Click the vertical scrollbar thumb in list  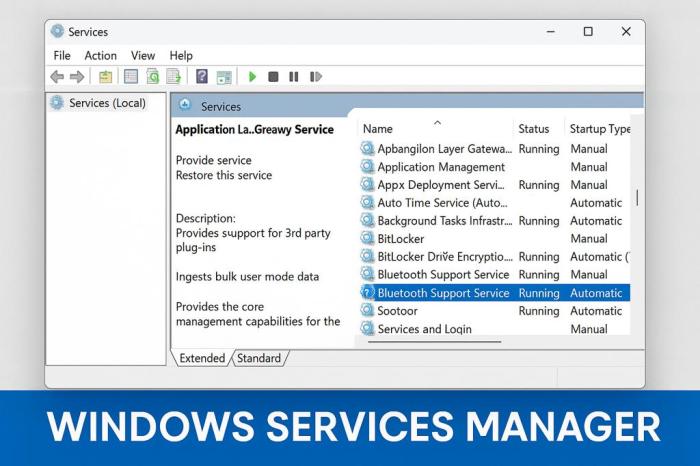637,198
